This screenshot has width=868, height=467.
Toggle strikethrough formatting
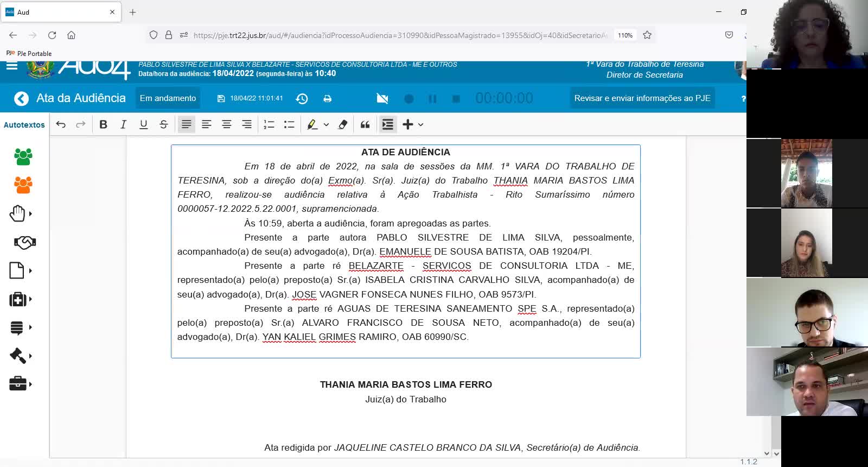tap(163, 124)
